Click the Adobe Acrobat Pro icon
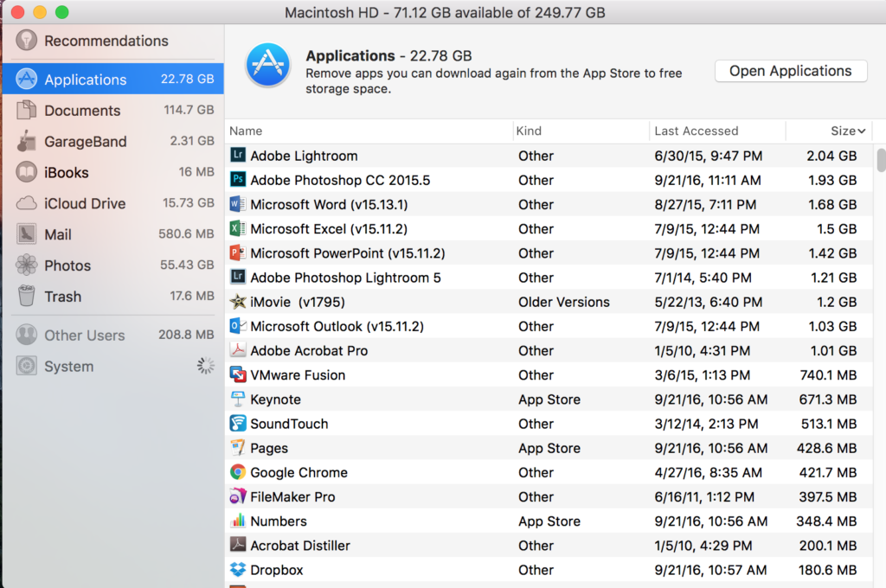This screenshot has width=886, height=588. click(238, 350)
